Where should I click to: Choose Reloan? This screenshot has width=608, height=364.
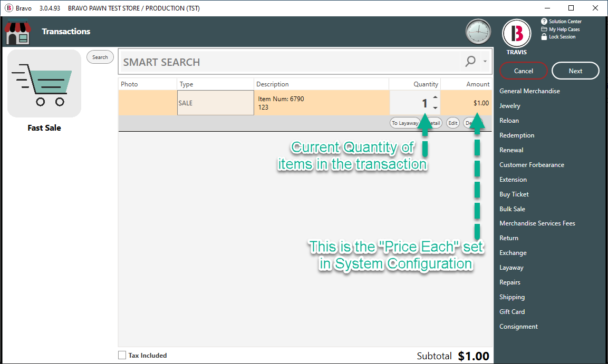pos(509,121)
